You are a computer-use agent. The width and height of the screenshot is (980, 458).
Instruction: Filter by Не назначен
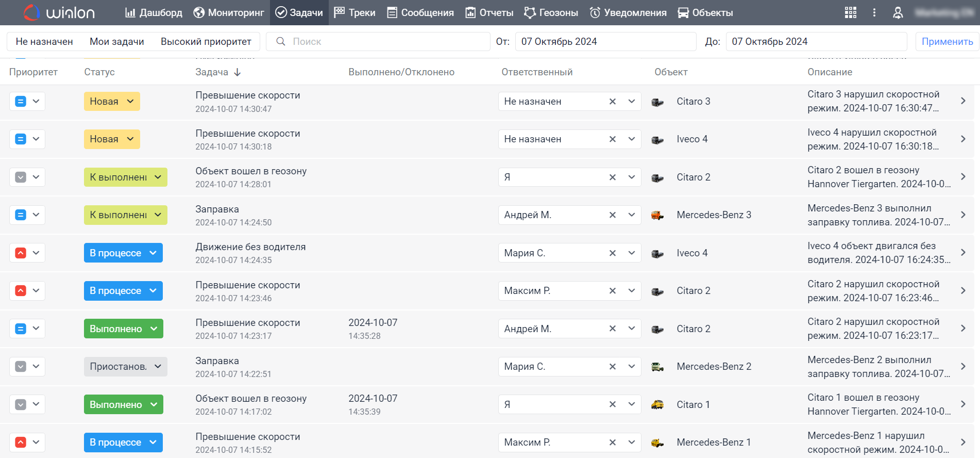point(44,42)
